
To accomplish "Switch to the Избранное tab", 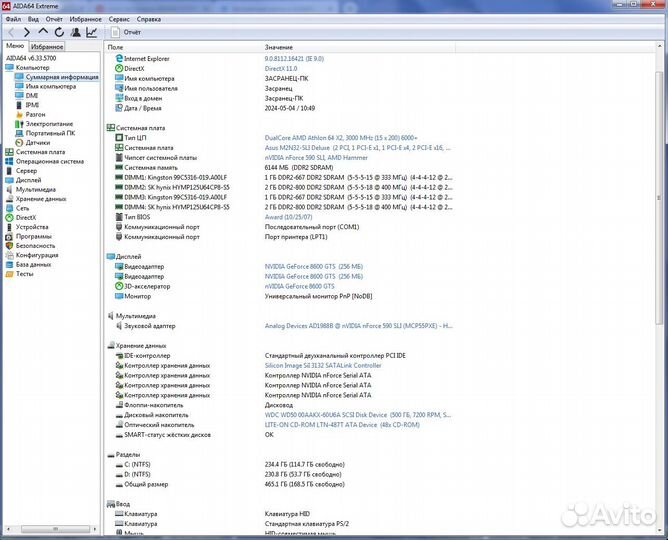I will pos(47,47).
